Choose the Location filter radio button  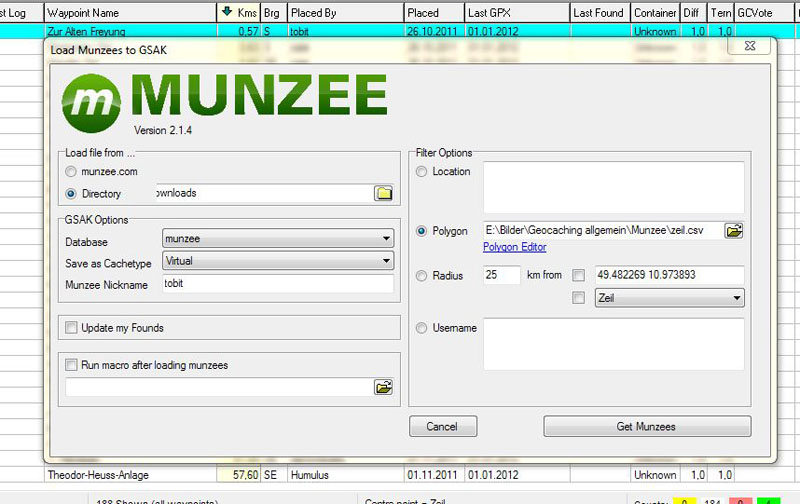[421, 172]
